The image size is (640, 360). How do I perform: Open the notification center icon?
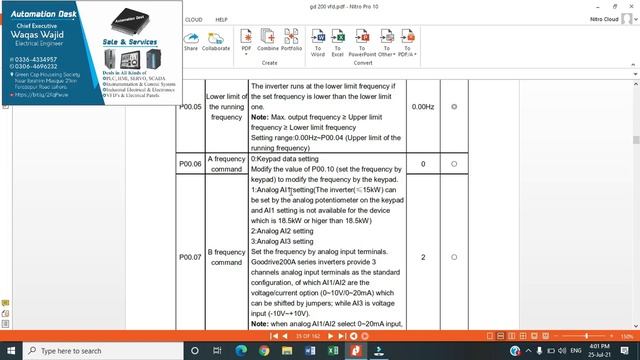pyautogui.click(x=624, y=351)
